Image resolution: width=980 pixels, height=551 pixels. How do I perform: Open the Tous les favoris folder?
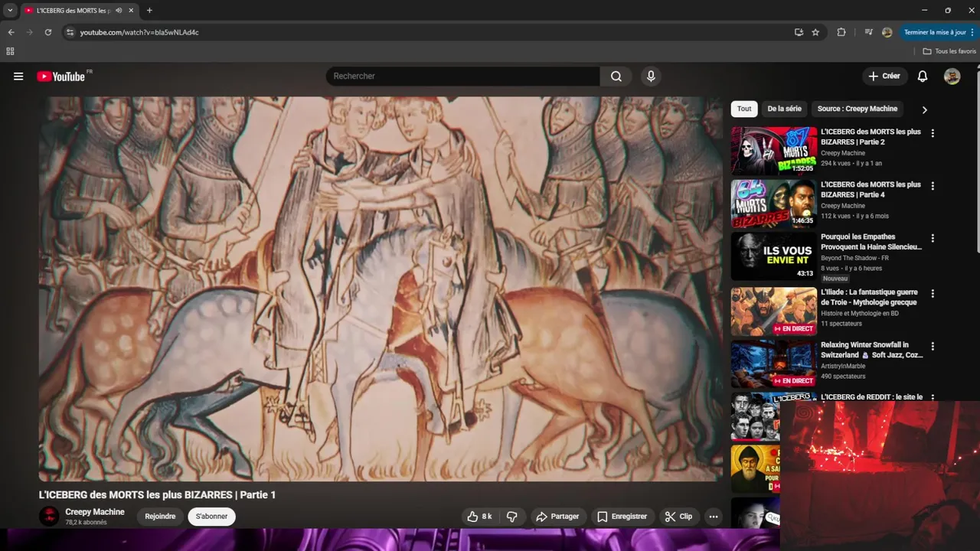coord(949,51)
